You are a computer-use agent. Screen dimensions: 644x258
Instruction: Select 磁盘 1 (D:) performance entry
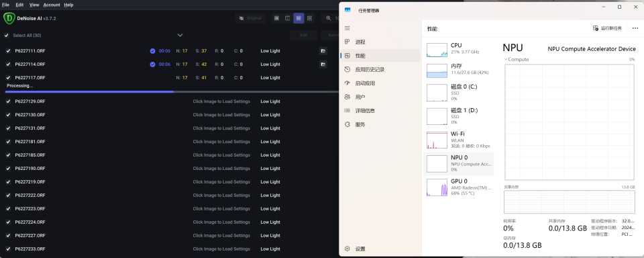(x=459, y=116)
